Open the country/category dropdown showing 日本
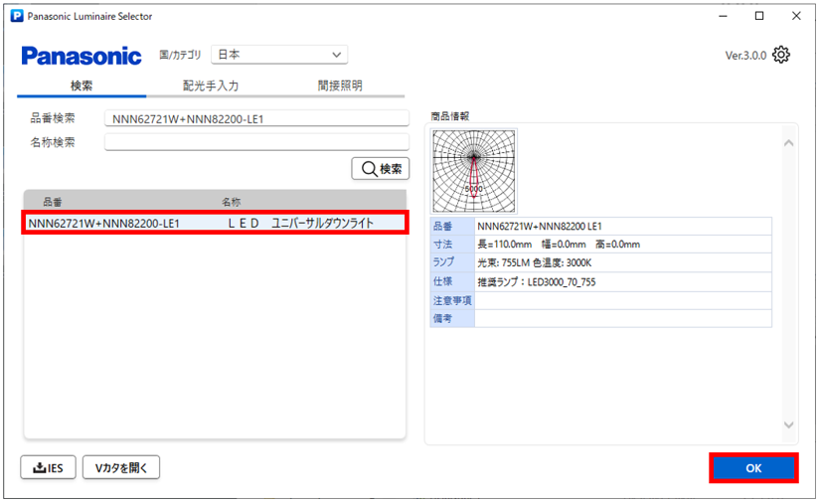 coord(279,55)
